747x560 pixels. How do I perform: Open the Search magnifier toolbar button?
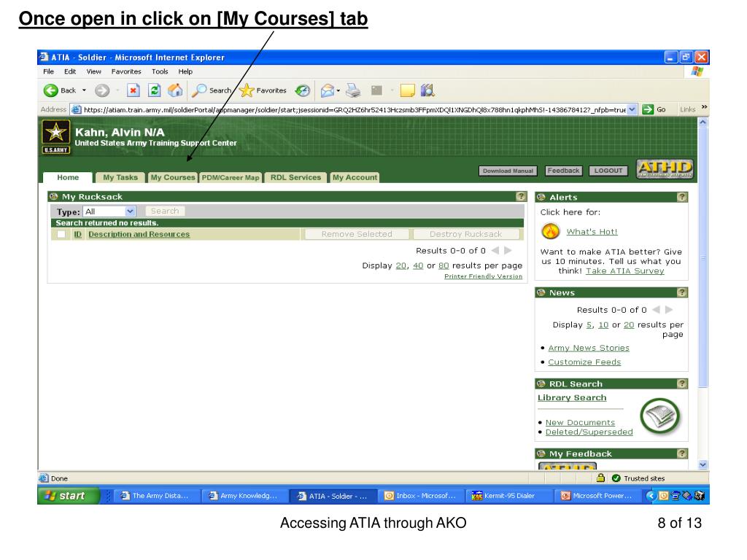tap(211, 90)
